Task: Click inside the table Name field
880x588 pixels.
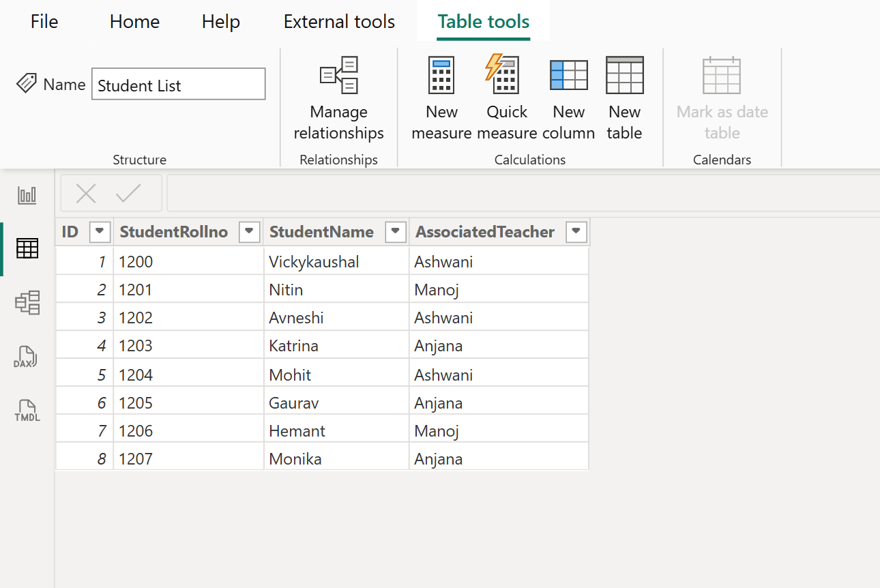Action: [x=178, y=84]
